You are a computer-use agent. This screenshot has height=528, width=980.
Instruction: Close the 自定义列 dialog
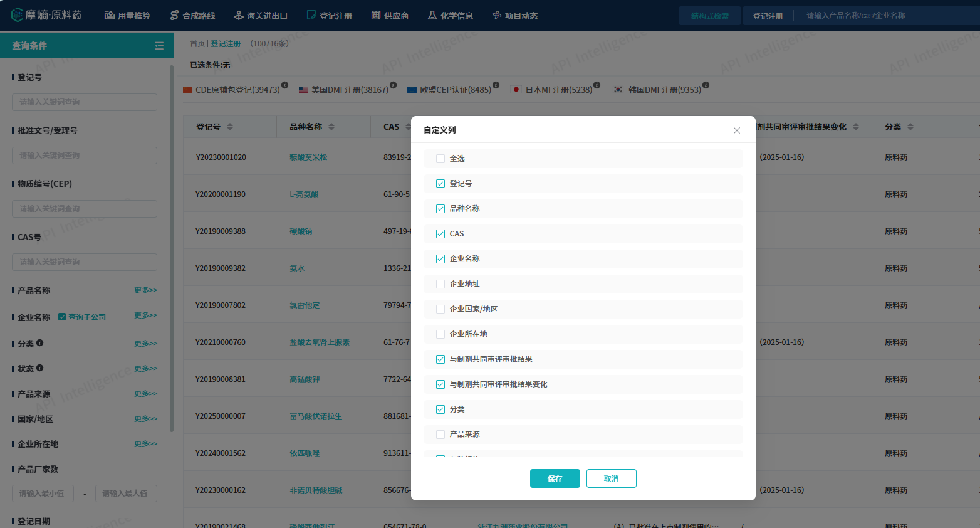click(x=737, y=130)
